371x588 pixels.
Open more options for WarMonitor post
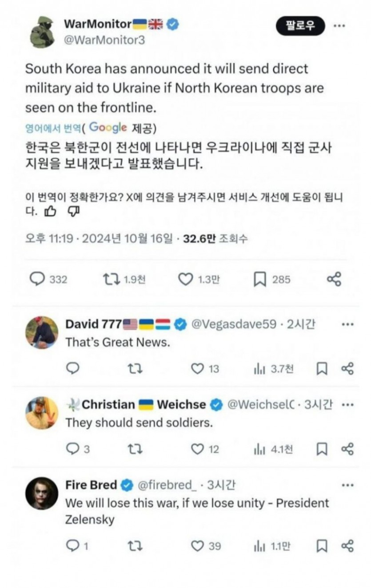(x=339, y=26)
